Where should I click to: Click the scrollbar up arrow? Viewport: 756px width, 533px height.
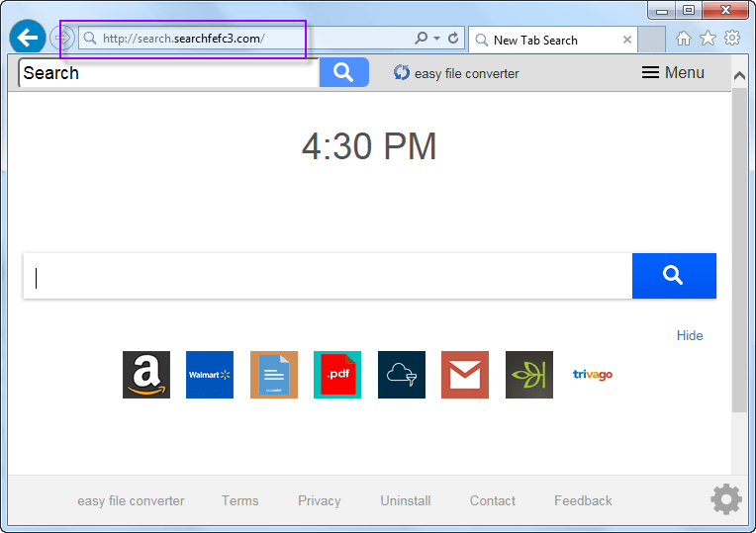740,75
